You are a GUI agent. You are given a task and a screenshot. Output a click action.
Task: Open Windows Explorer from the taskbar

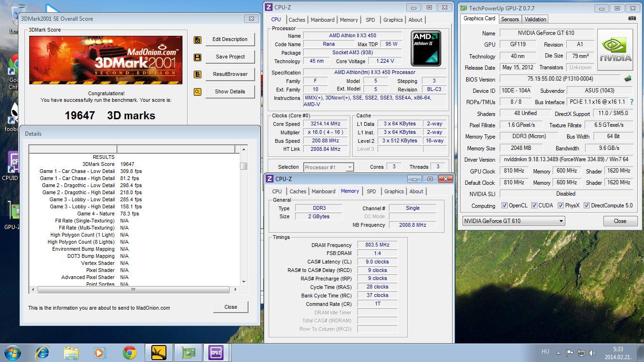tap(71, 353)
